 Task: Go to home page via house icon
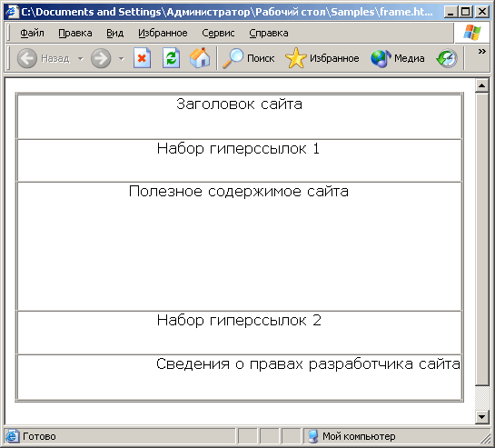click(x=200, y=58)
